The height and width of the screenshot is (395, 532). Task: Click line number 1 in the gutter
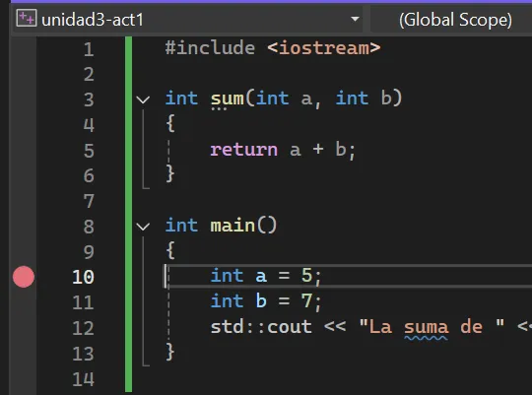pyautogui.click(x=89, y=49)
